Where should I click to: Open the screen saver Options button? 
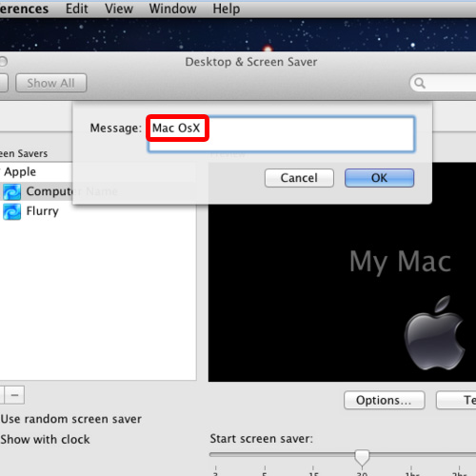point(384,400)
